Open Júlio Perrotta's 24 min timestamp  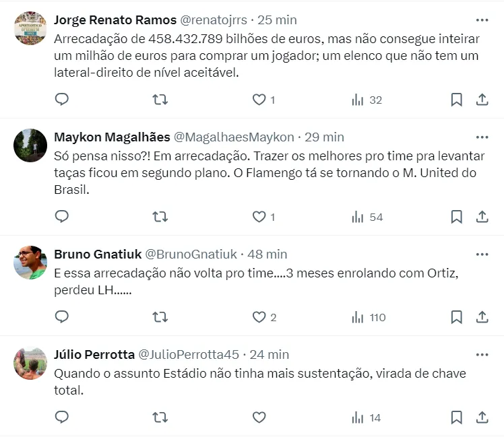click(269, 355)
